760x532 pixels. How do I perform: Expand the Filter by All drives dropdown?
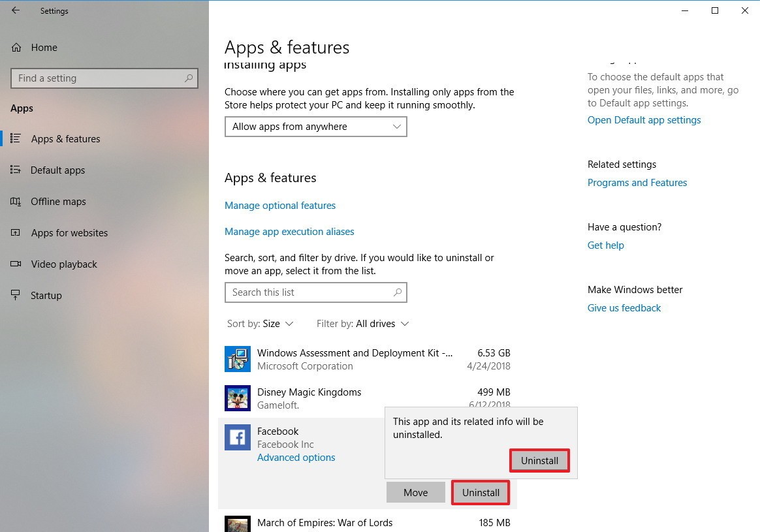click(x=362, y=324)
